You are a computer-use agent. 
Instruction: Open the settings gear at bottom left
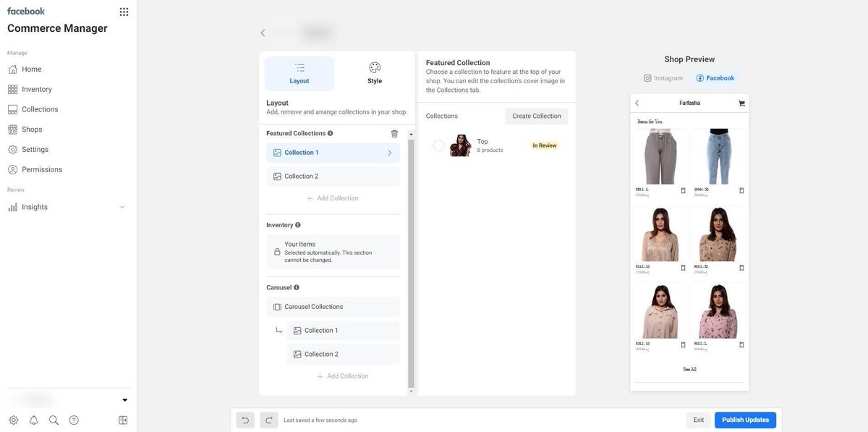point(13,420)
